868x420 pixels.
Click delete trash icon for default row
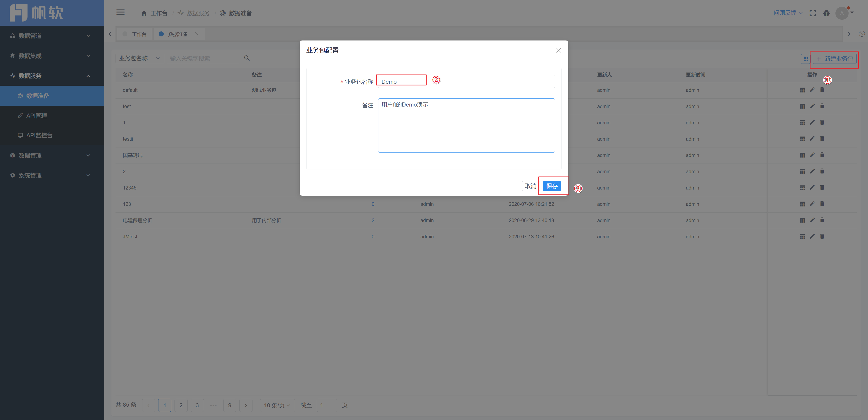822,90
